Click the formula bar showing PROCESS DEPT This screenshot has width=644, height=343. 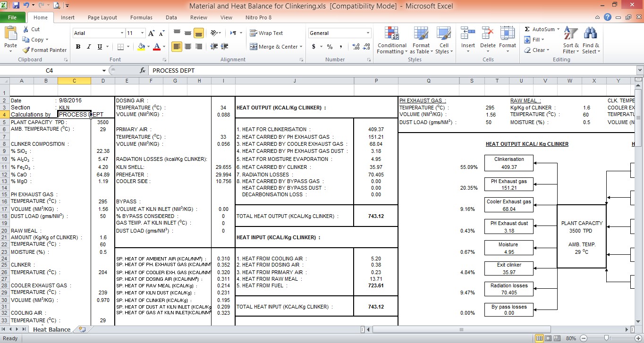coord(392,70)
